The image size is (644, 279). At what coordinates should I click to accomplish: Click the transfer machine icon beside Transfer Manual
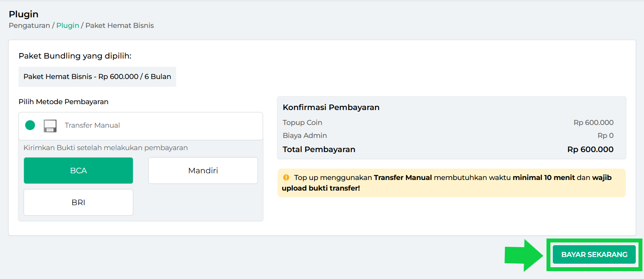[x=50, y=126]
